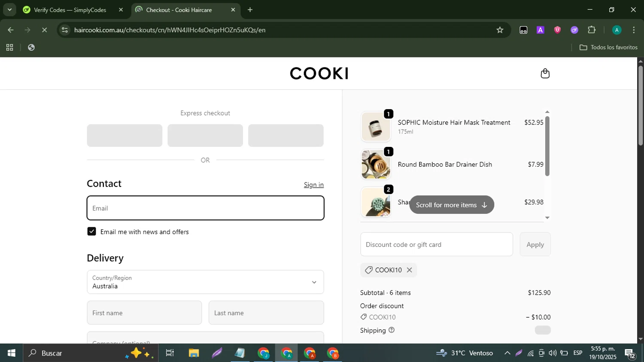Open the shopping bag cart icon
Viewport: 644px width, 362px height.
click(545, 73)
